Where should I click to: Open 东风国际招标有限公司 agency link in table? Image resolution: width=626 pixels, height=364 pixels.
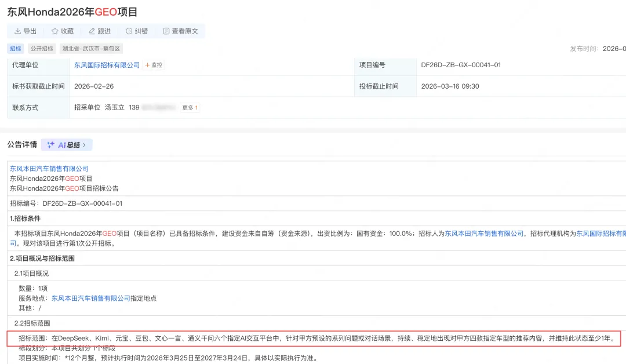point(107,65)
